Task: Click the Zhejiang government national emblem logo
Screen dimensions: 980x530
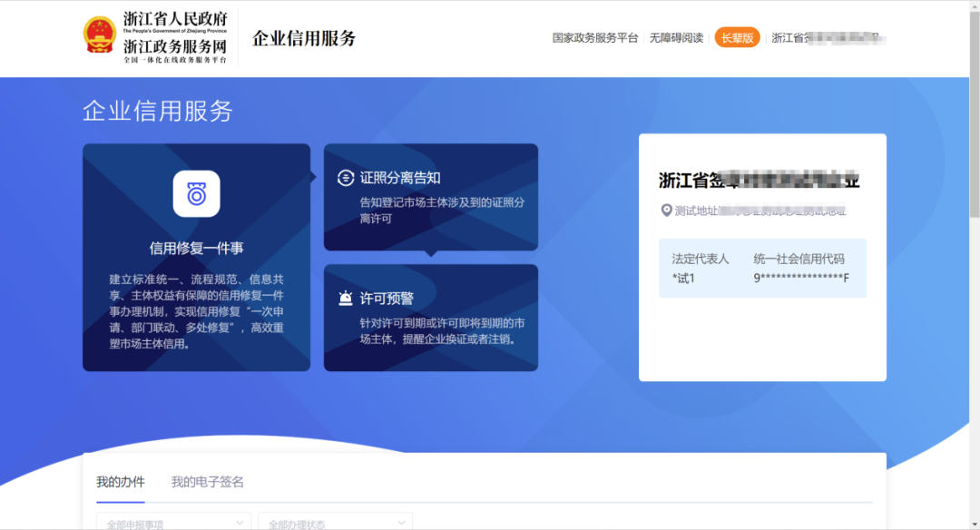Action: 100,35
